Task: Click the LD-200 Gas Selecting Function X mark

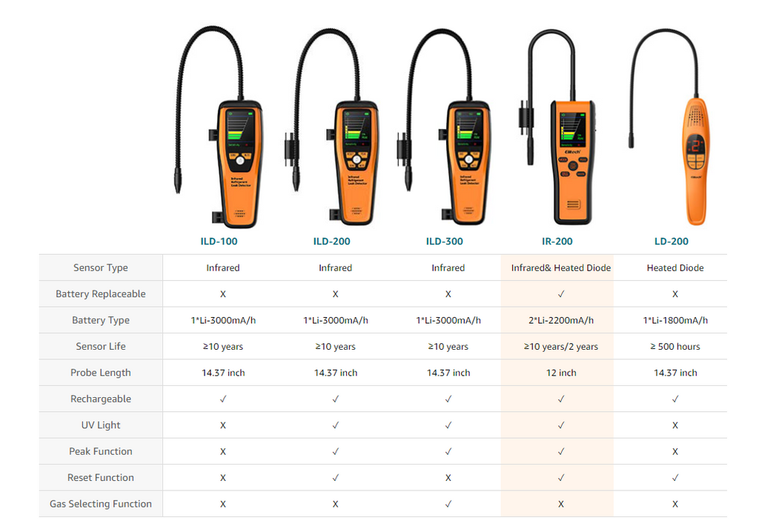Action: [x=675, y=504]
